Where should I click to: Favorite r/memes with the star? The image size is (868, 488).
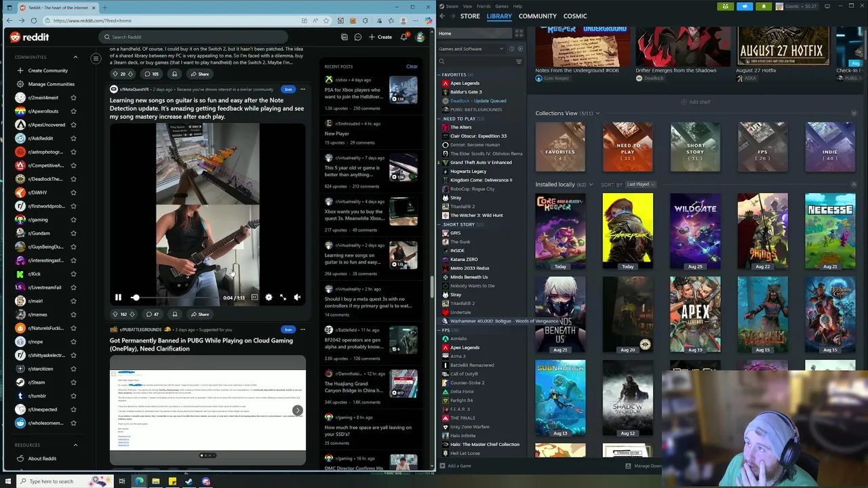point(73,314)
